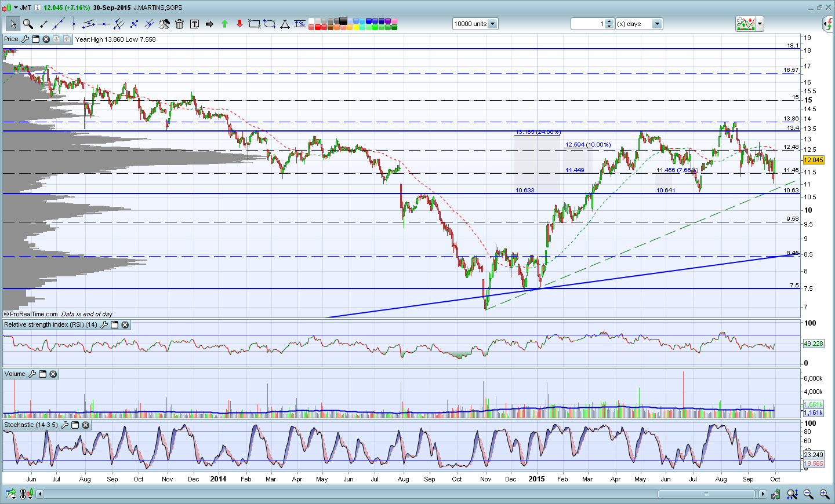Screen dimensions: 835x504
Task: Select the Fibonacci fan lines tool
Action: 149,24
